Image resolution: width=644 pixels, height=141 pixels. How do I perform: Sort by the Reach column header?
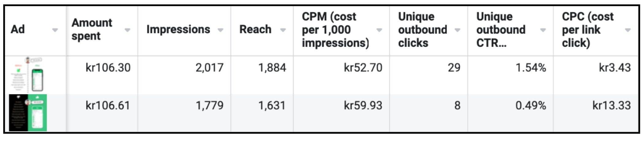255,29
